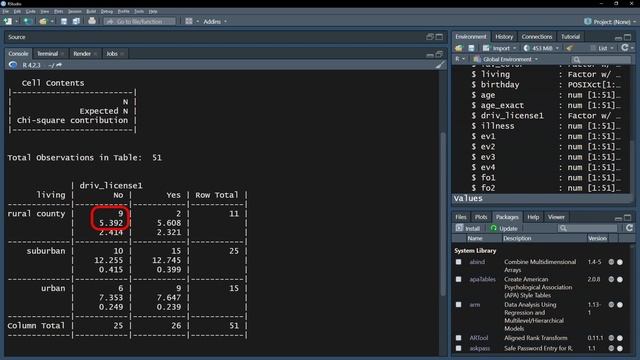
Task: Open the workspace panes dropdown arrow
Action: pos(198,21)
